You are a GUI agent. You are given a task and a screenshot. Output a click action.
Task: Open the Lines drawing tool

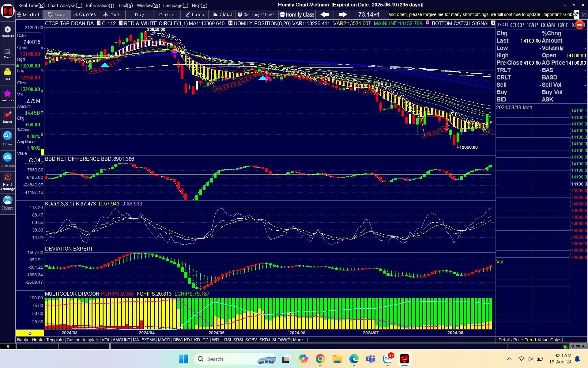194,14
